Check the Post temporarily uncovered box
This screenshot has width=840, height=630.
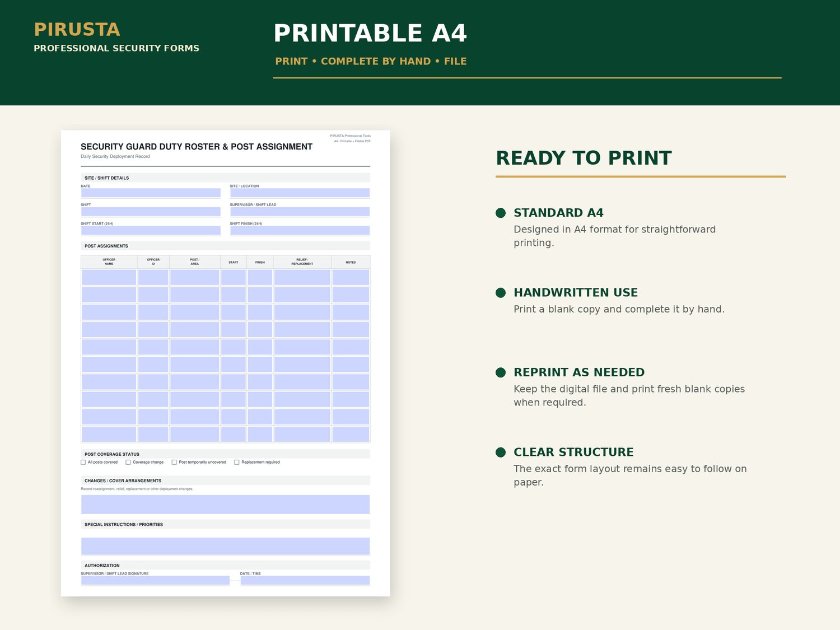(x=174, y=462)
